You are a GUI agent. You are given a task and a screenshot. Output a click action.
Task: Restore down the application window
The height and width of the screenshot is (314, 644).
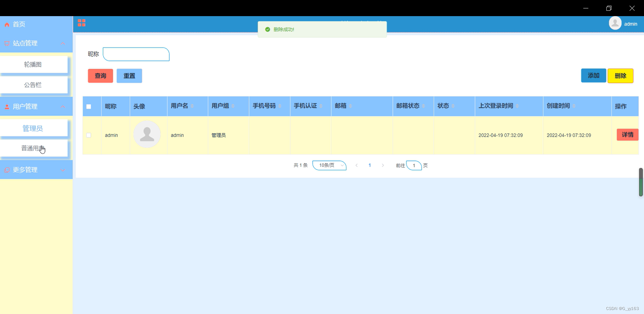click(609, 8)
